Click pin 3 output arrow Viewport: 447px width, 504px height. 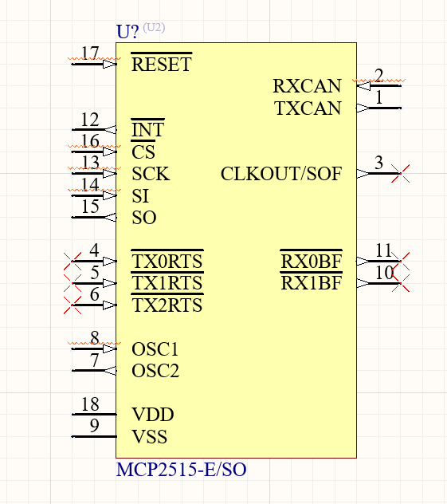363,174
